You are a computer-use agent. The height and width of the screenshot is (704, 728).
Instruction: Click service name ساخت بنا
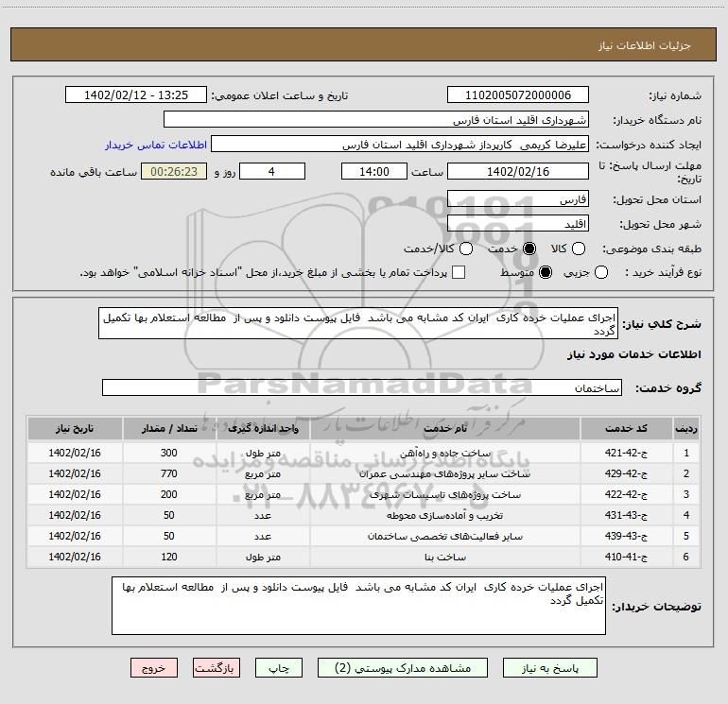pos(444,558)
